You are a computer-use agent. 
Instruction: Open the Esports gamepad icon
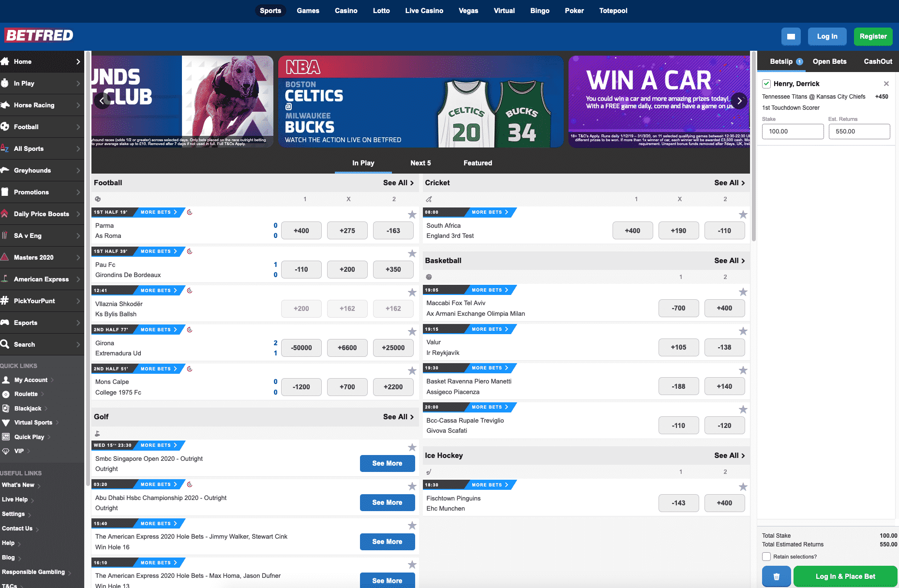(x=5, y=323)
